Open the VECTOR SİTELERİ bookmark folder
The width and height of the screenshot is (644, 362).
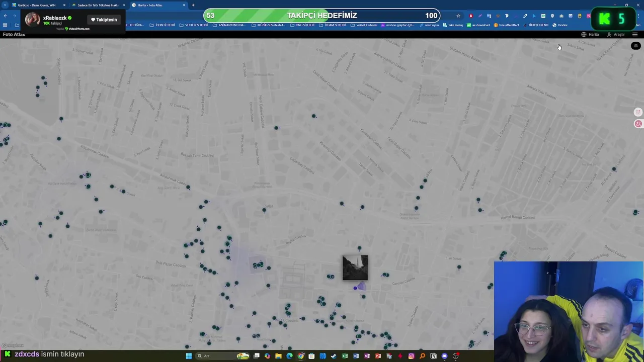pyautogui.click(x=194, y=25)
